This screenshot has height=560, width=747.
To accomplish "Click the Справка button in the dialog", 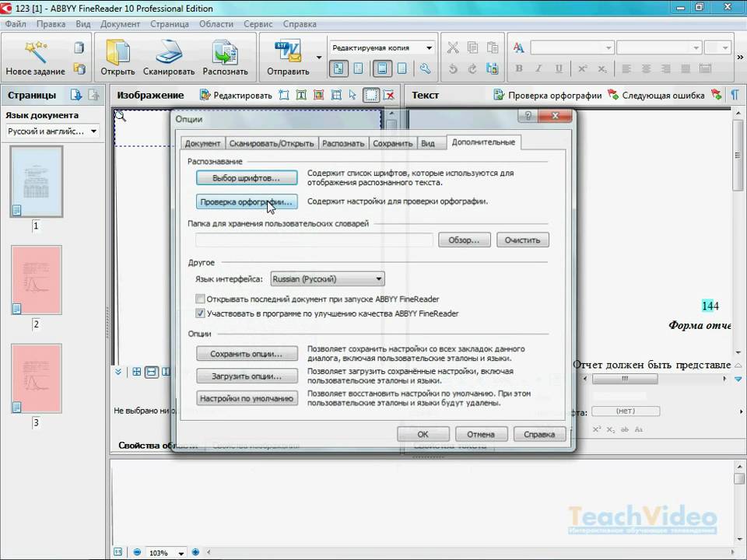I will 539,434.
